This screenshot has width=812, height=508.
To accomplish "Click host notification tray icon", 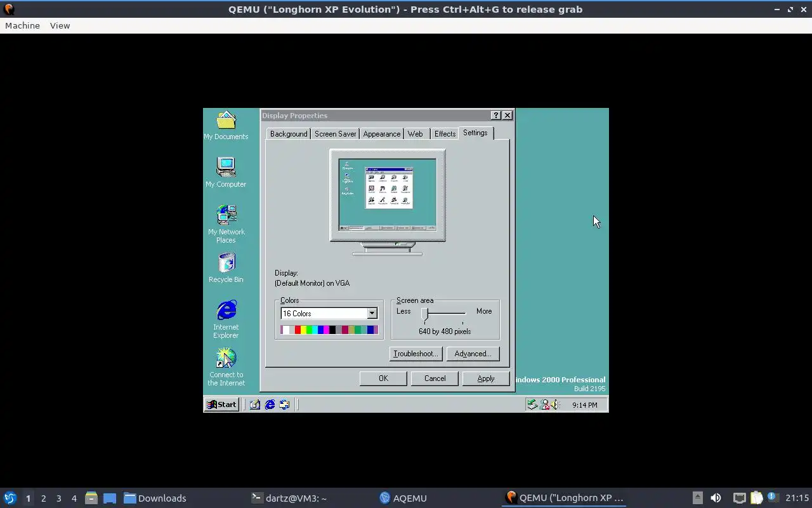I will 773,497.
